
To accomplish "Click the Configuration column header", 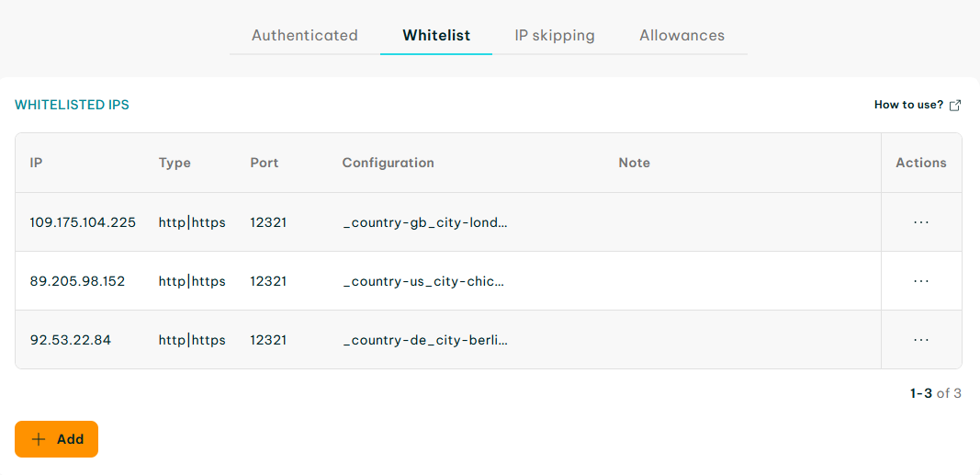I will (389, 164).
